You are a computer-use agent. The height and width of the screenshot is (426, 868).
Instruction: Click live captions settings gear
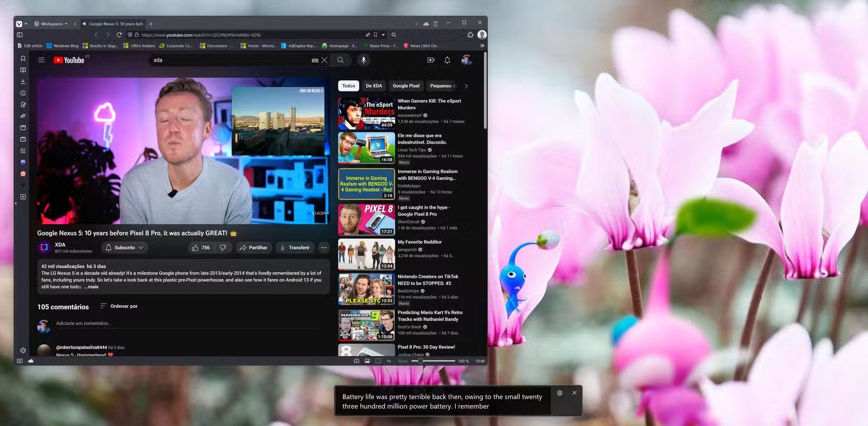pyautogui.click(x=560, y=393)
